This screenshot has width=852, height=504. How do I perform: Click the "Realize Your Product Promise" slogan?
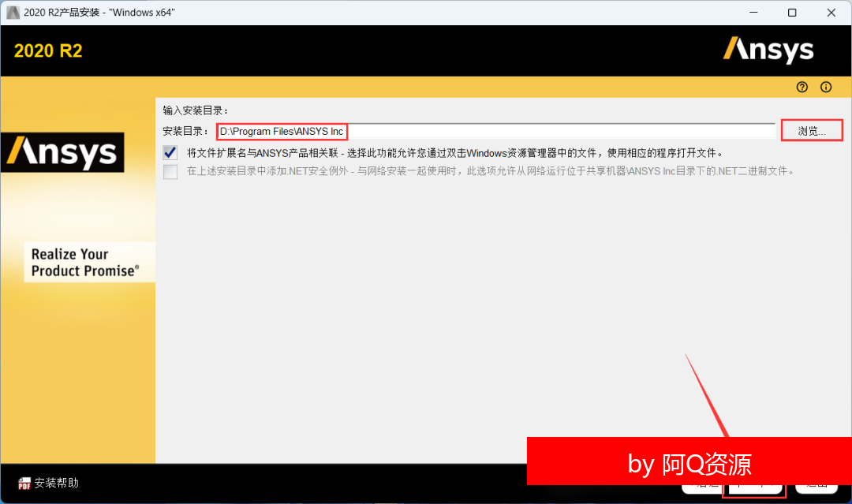point(86,263)
